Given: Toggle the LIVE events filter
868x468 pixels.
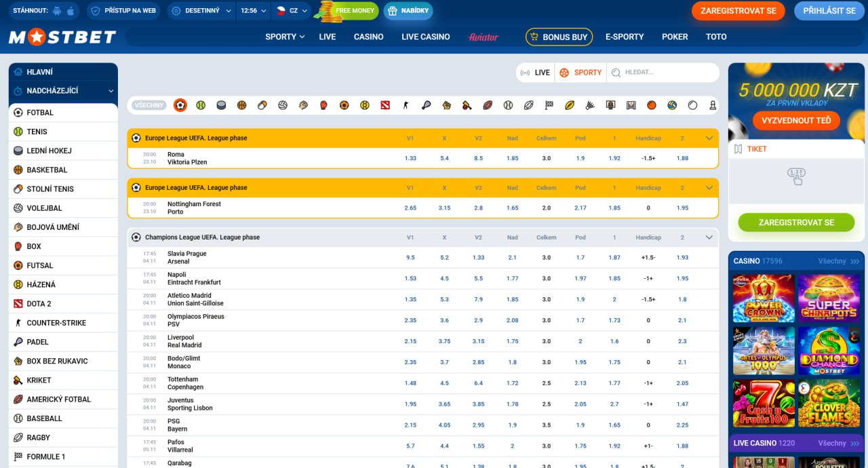Looking at the screenshot, I should (535, 73).
